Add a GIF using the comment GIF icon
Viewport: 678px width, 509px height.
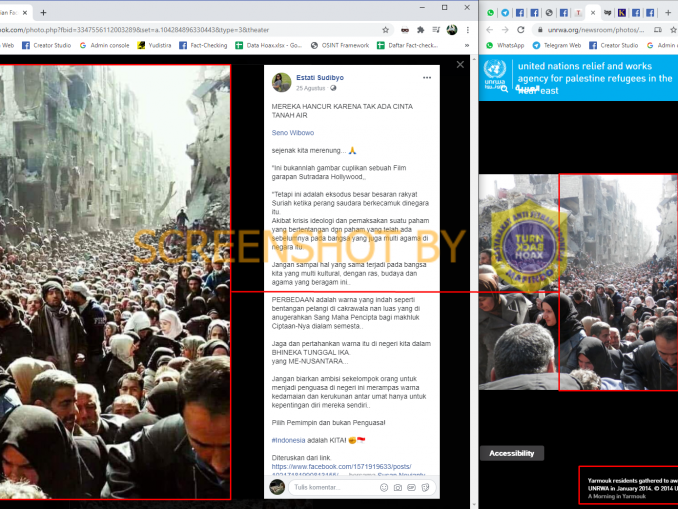(x=411, y=487)
